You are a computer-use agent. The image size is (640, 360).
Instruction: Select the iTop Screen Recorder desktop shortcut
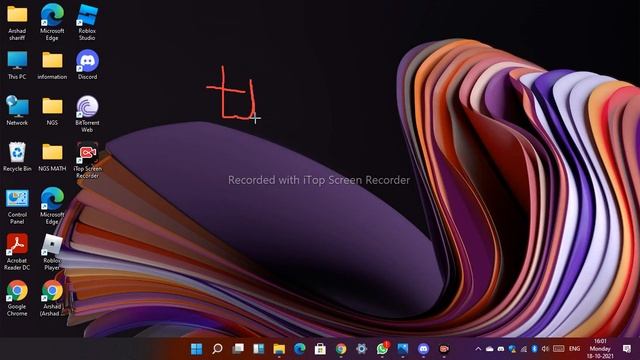[87, 161]
